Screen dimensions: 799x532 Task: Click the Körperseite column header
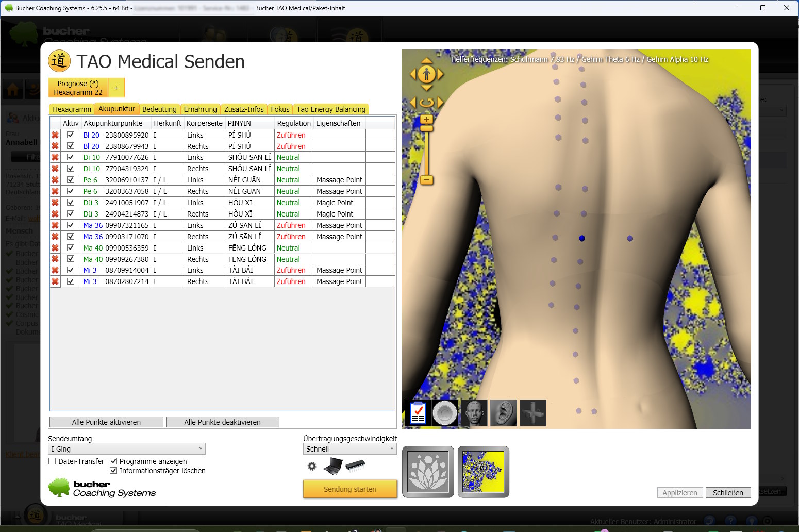click(x=205, y=123)
